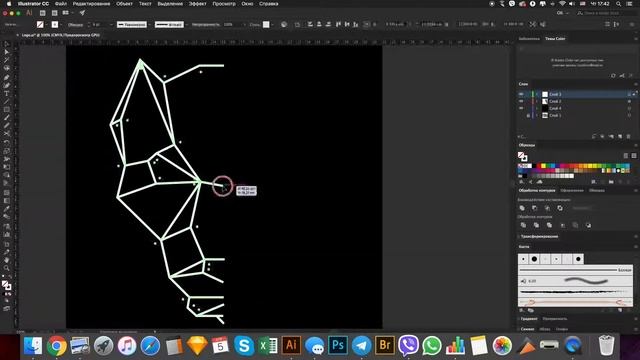Click the Minus Back pathfinder icon
Screen dimensions: 640x360
pyautogui.click(x=588, y=225)
